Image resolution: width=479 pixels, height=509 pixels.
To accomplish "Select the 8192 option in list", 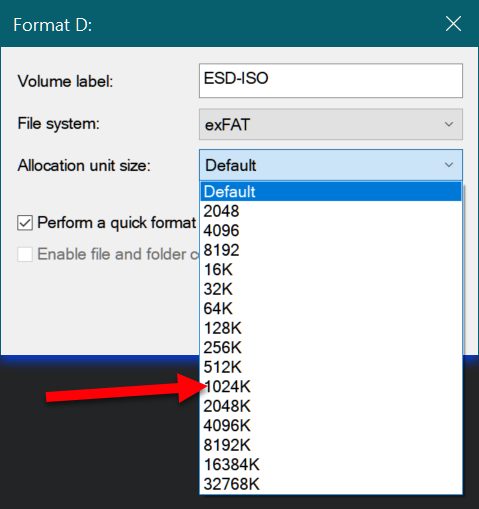I will point(331,250).
